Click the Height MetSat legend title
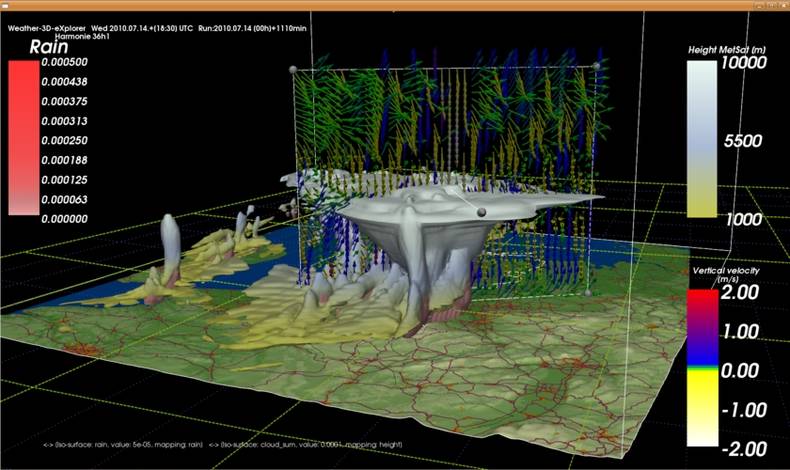The height and width of the screenshot is (470, 790). 727,50
